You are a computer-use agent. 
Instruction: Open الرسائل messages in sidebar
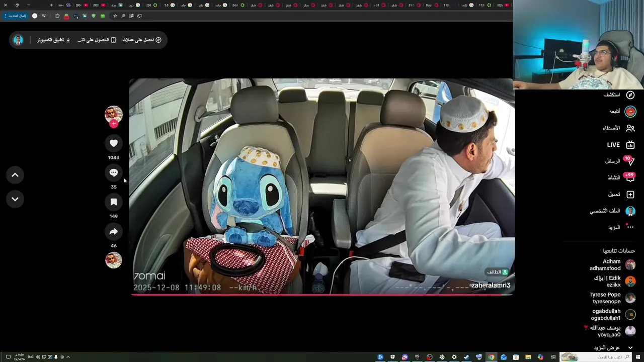point(619,161)
